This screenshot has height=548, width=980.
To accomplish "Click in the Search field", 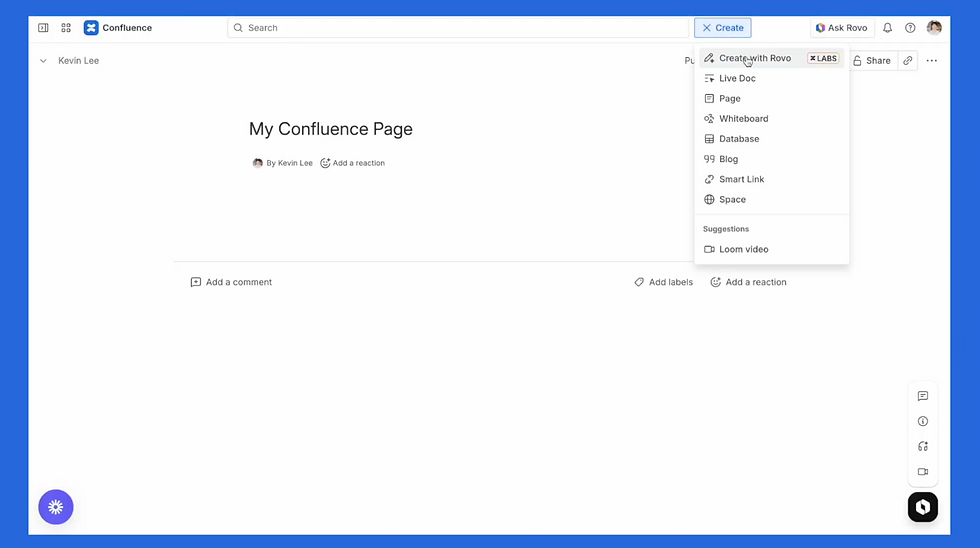I will pos(458,27).
